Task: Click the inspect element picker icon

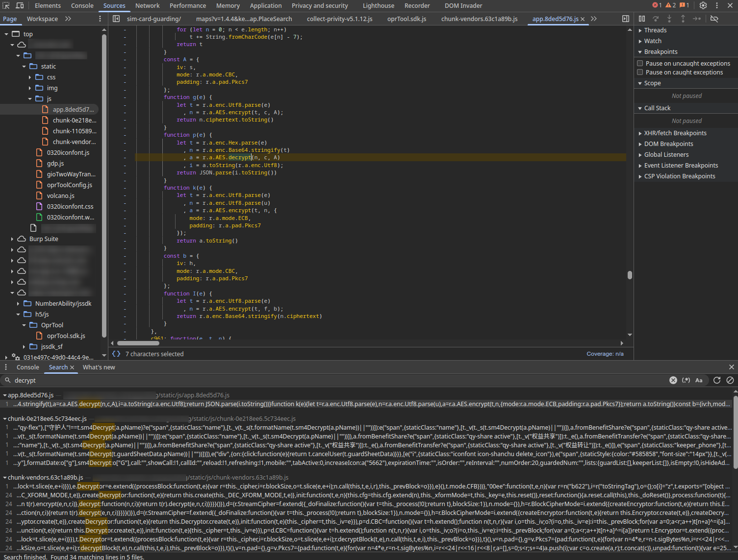Action: (x=6, y=5)
